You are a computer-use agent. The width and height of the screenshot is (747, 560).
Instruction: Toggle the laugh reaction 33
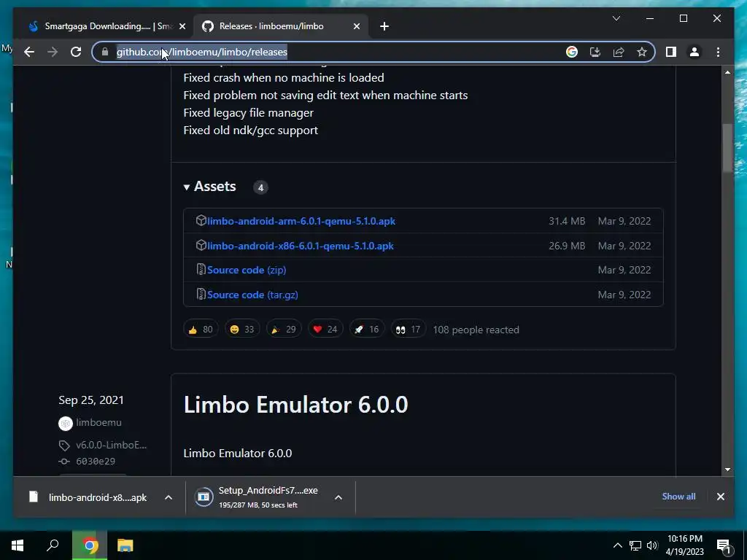click(x=242, y=329)
